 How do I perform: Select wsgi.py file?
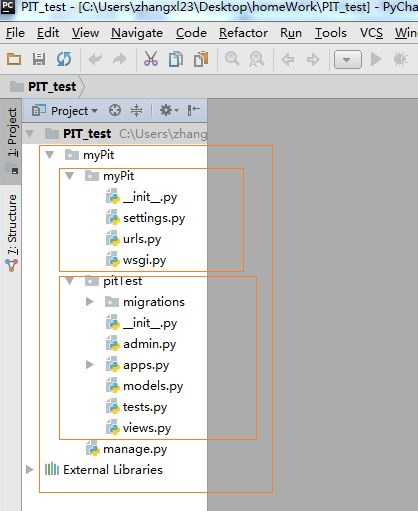pos(144,260)
